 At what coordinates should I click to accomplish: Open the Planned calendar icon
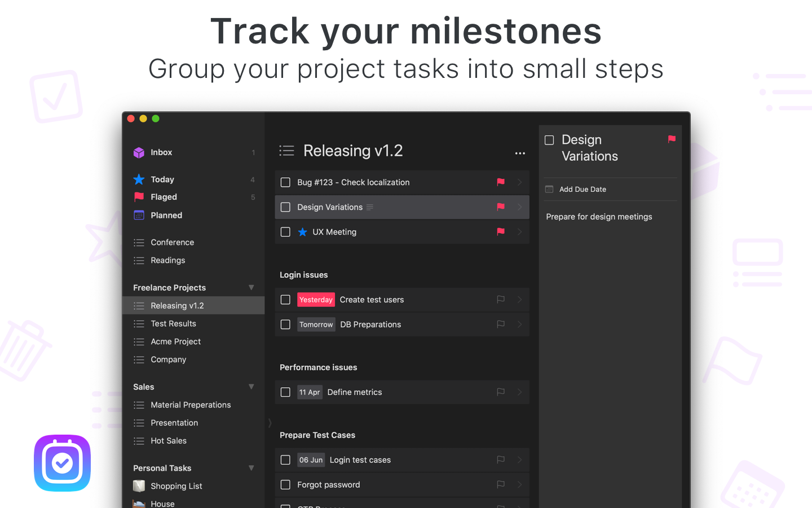coord(139,215)
